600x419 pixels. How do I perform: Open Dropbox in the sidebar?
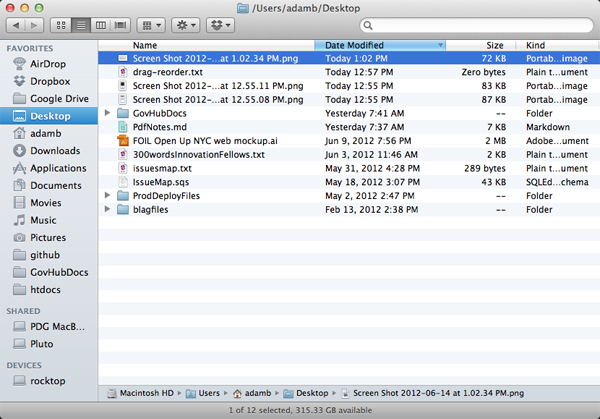click(x=49, y=81)
